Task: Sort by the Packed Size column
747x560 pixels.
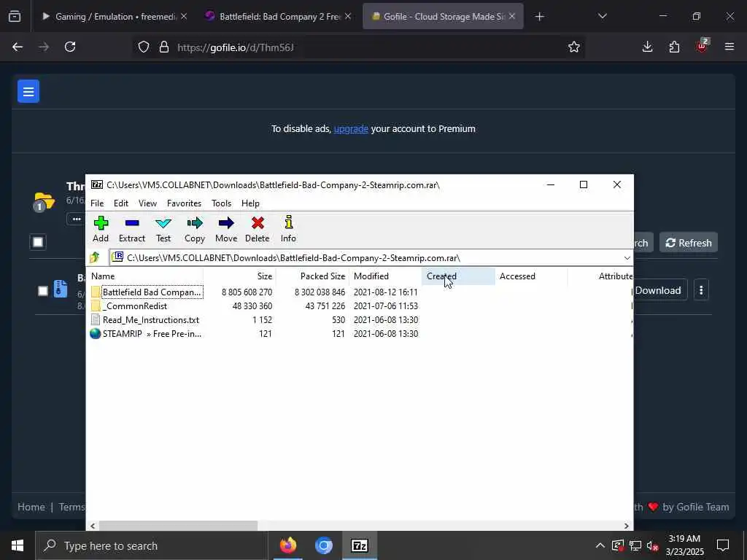Action: pos(312,276)
